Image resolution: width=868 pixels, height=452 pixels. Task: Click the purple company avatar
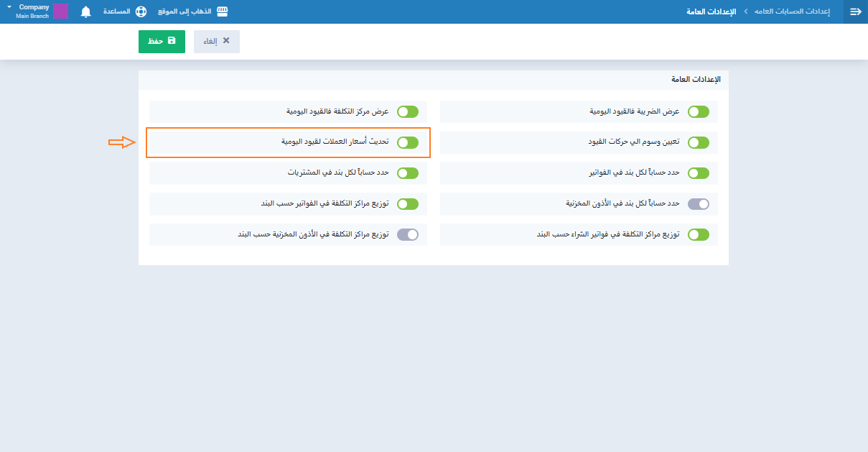60,11
